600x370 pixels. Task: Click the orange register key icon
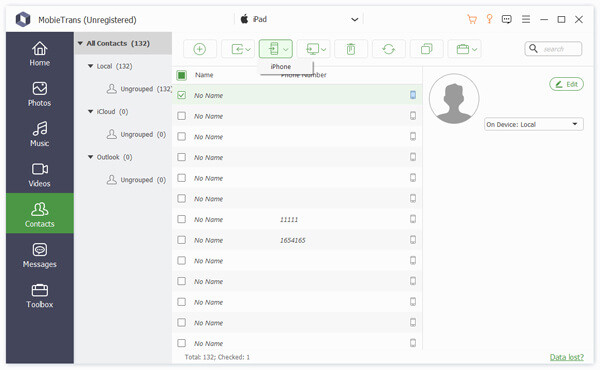[489, 19]
